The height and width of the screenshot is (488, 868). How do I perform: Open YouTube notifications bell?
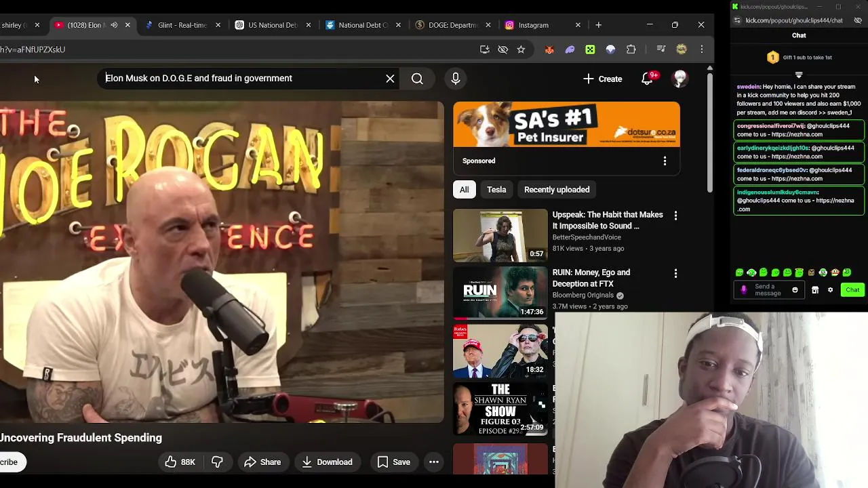[648, 79]
